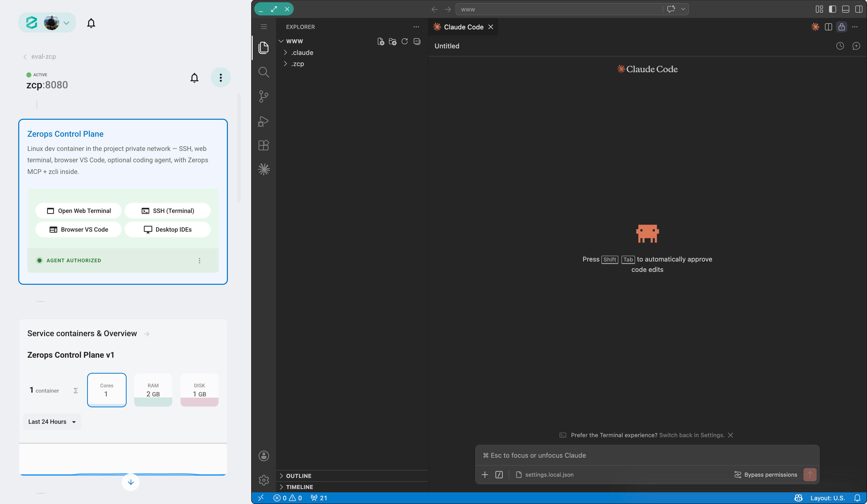Open the Last 24 Hours dropdown
This screenshot has width=867, height=504.
tap(52, 422)
